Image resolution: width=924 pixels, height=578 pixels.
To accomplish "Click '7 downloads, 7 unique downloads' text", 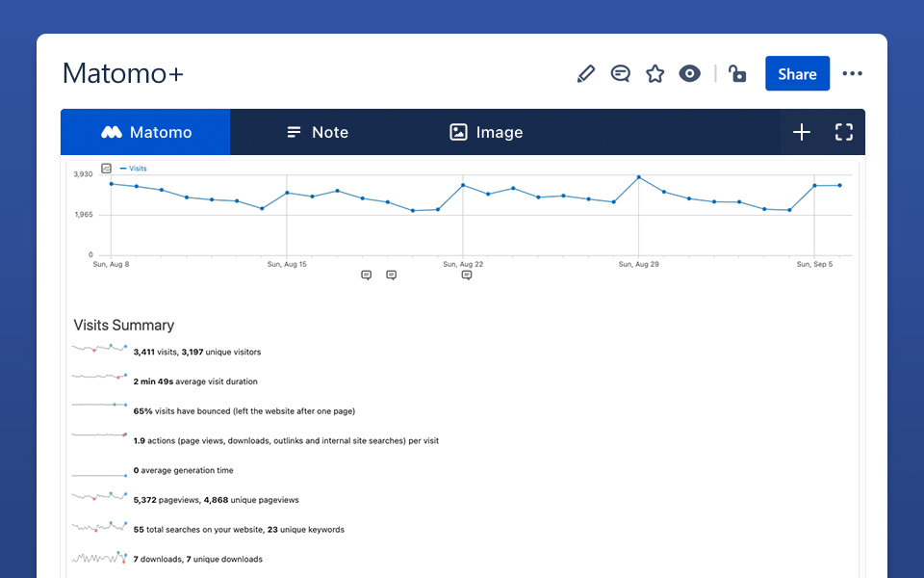I will point(198,559).
